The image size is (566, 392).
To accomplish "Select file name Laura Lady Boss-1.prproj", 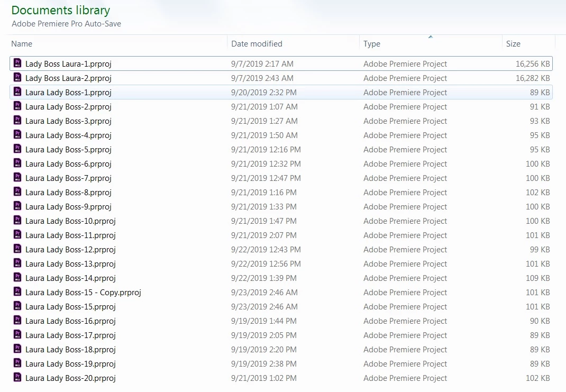I will coord(68,93).
